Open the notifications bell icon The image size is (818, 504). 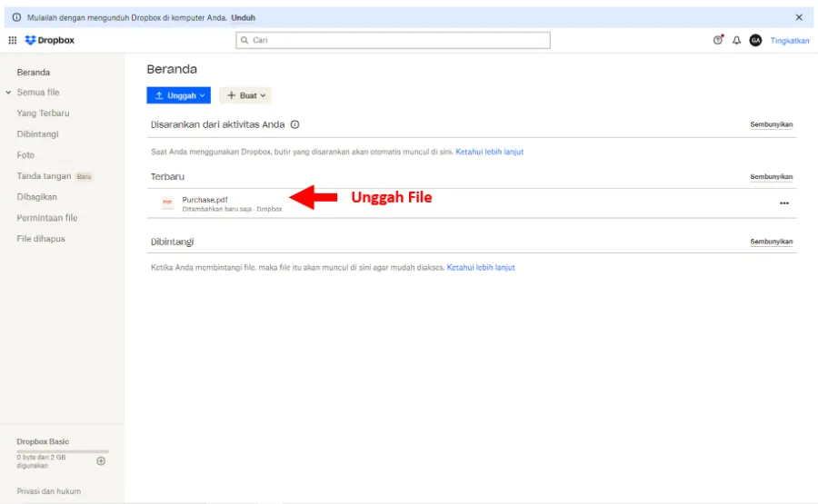(x=736, y=40)
